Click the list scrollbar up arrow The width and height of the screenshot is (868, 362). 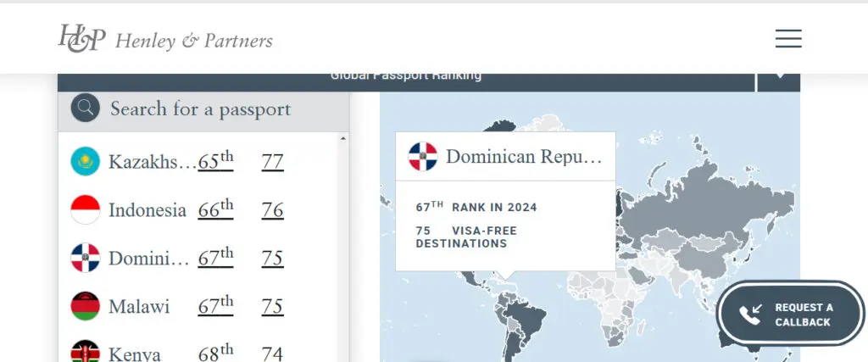coord(343,138)
